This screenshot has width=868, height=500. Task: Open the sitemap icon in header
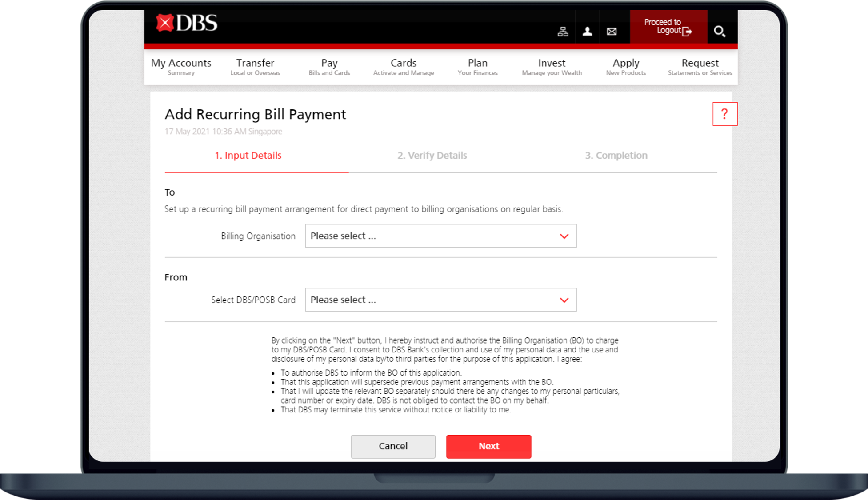(563, 32)
